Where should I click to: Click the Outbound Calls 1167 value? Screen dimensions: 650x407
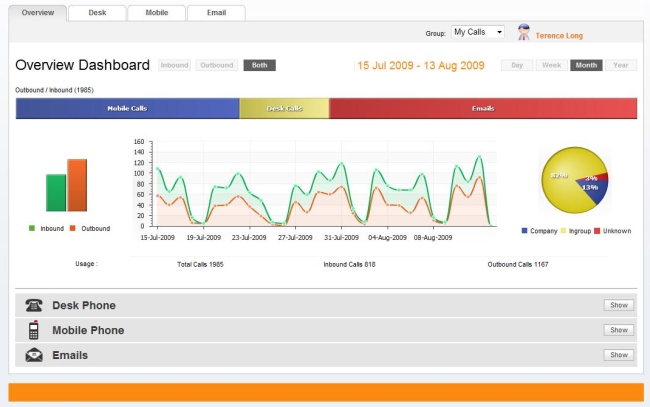(518, 264)
